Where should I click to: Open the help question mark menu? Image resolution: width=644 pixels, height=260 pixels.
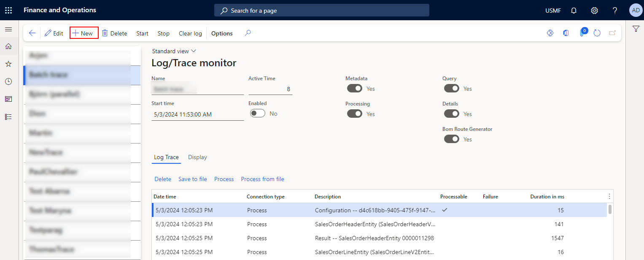(x=615, y=11)
